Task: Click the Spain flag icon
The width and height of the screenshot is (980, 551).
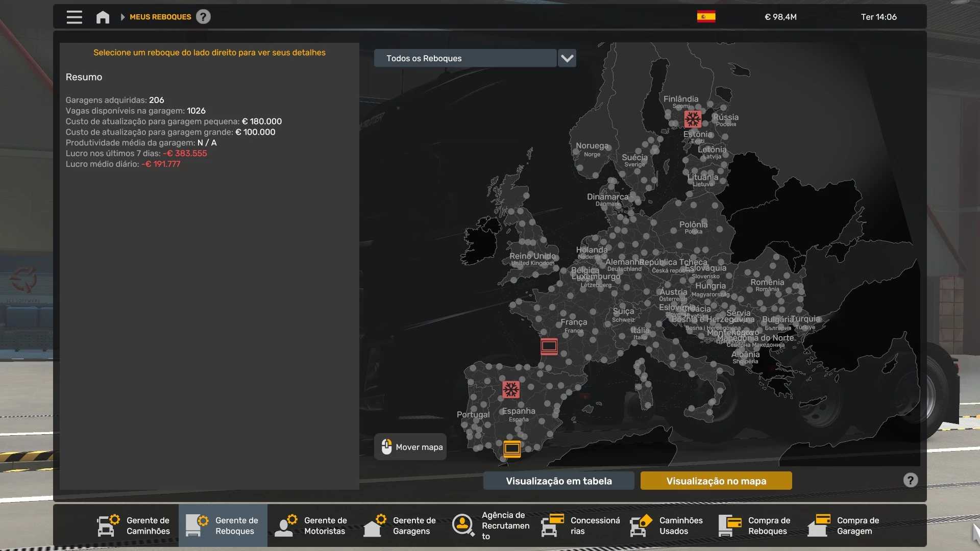Action: pyautogui.click(x=706, y=17)
